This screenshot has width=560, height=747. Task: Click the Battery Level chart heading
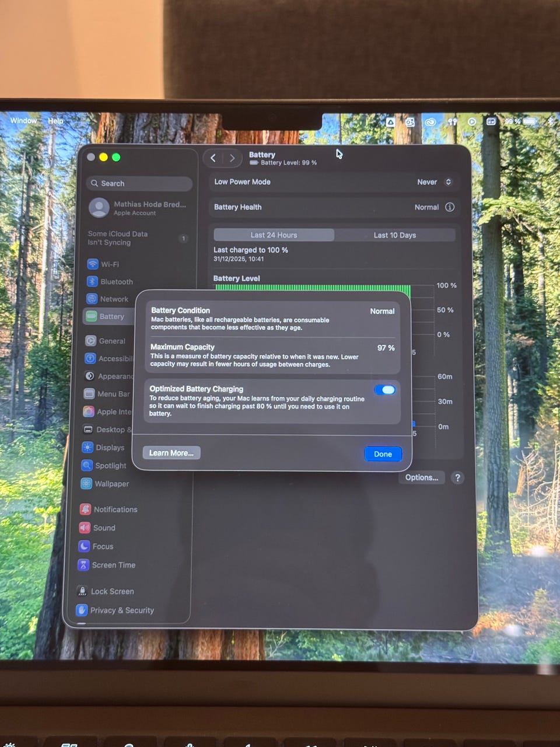[x=237, y=278]
